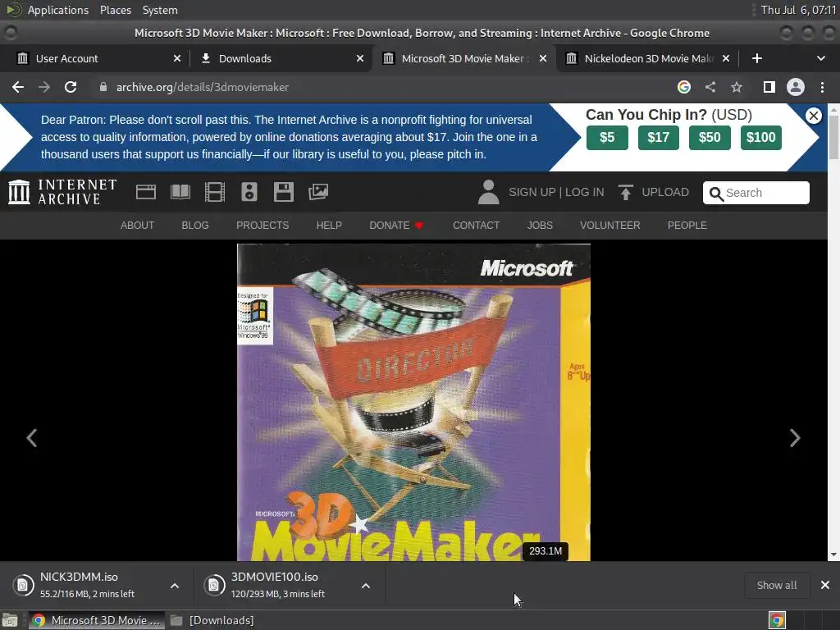Click the upload arrow icon
This screenshot has height=630, width=840.
click(x=625, y=192)
